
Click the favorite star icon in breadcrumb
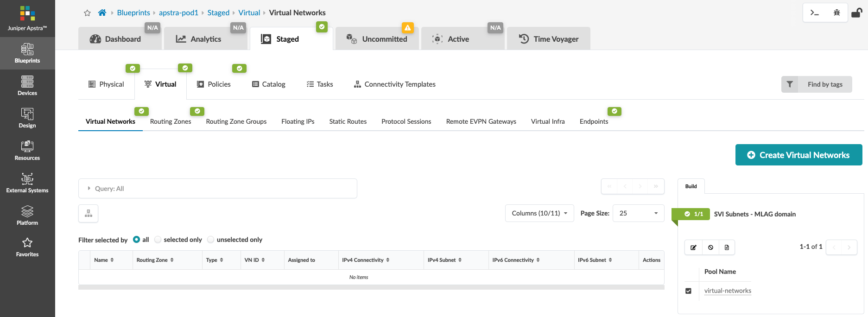(87, 13)
